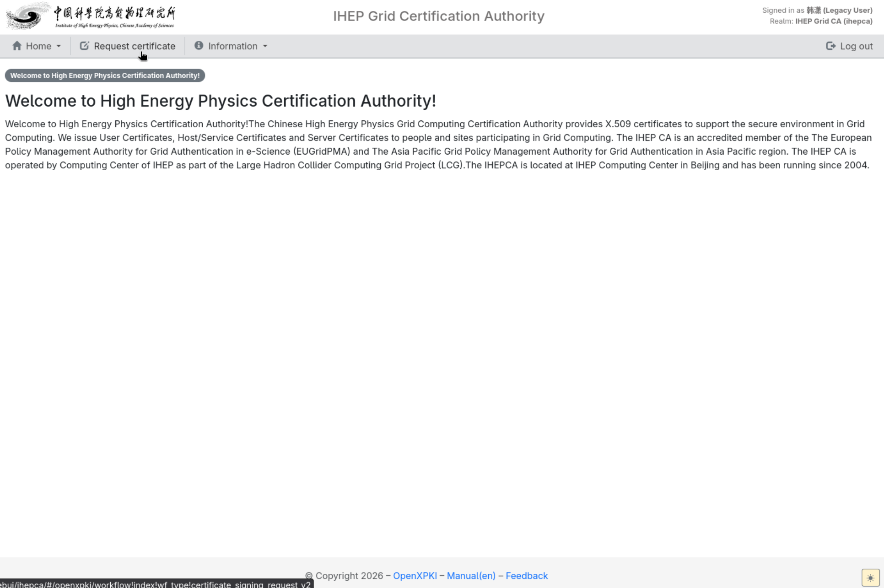Screen dimensions: 884x588
Task: Open the Manual(en) link
Action: [x=471, y=576]
